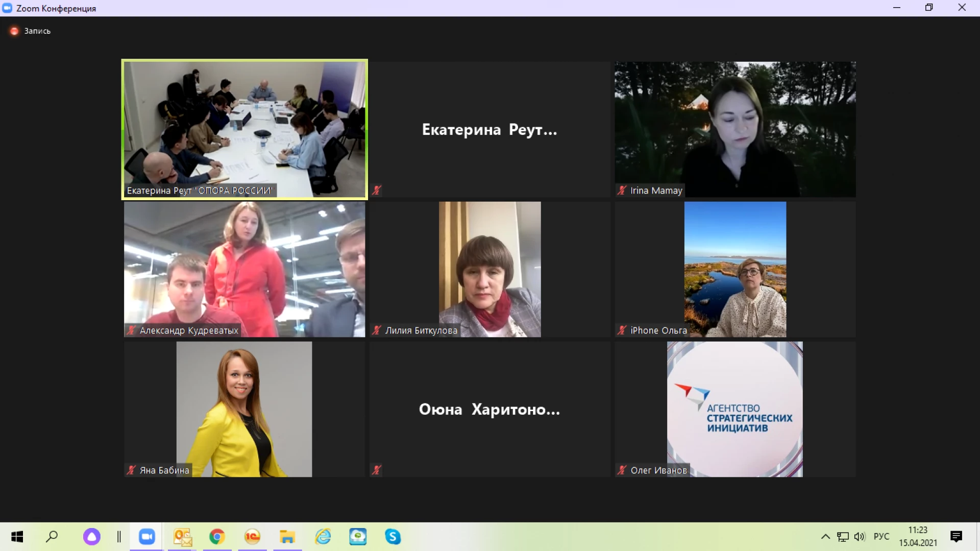980x551 pixels.
Task: Minimize the Zoom conference window
Action: coord(897,8)
